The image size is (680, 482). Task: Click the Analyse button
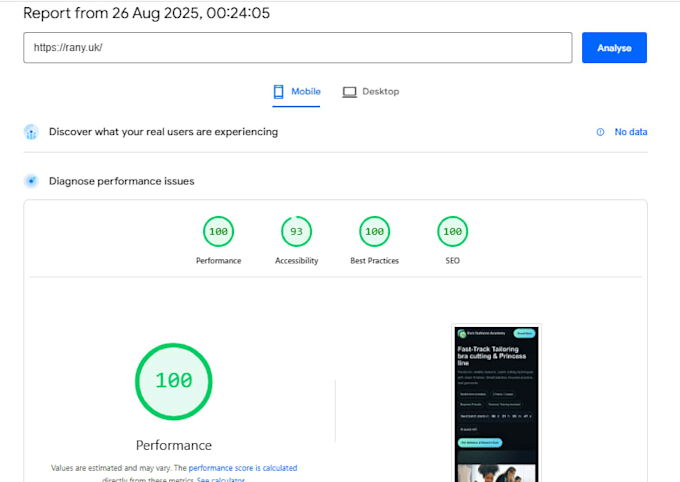tap(614, 48)
